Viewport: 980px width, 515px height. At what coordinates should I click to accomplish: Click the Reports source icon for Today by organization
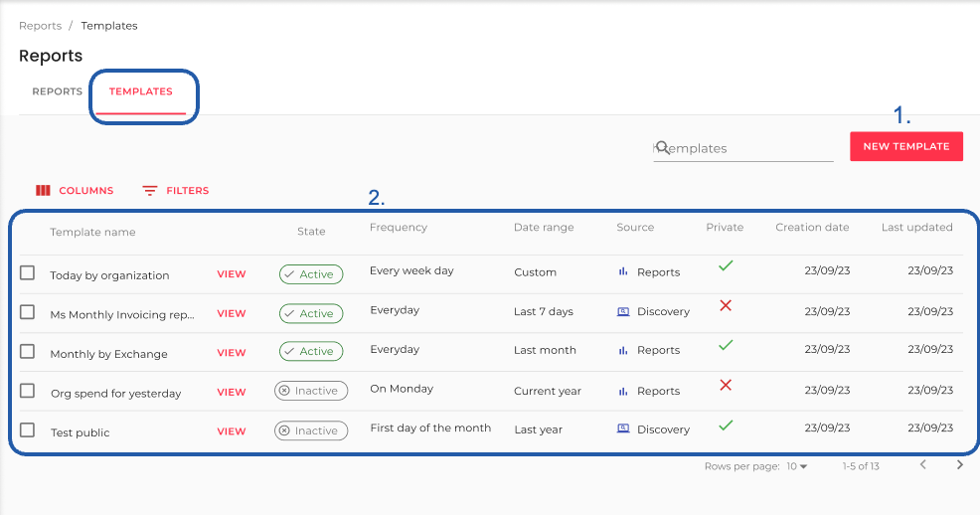[624, 271]
